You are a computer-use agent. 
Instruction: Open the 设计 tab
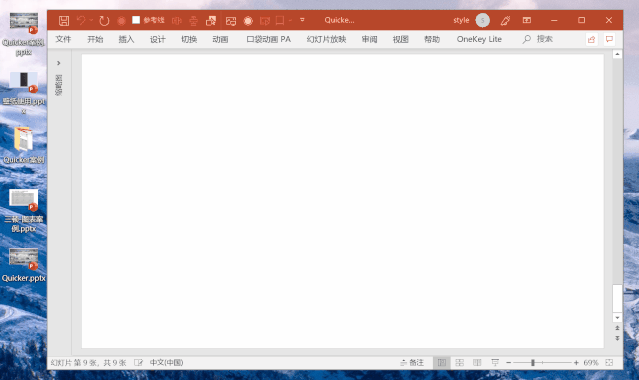[158, 39]
